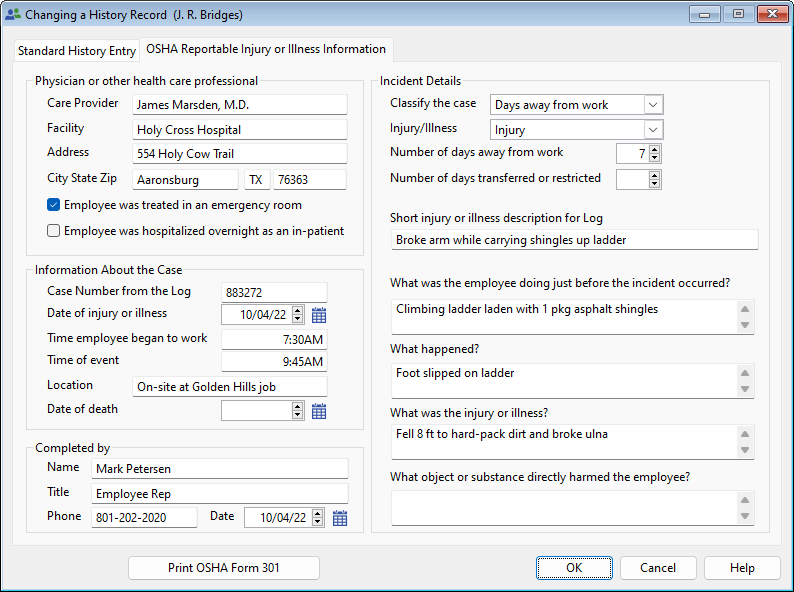The height and width of the screenshot is (592, 794).
Task: Click the app icon in title bar
Action: [x=13, y=15]
